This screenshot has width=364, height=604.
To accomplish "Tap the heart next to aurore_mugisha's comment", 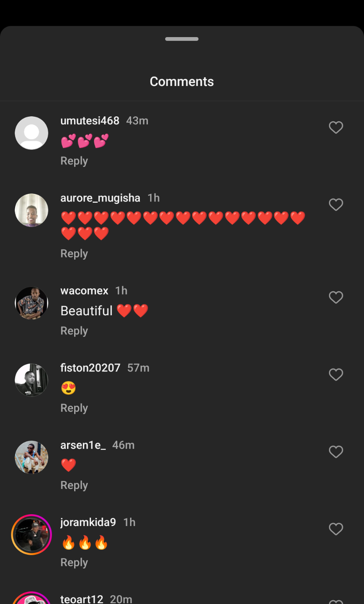I will [336, 204].
